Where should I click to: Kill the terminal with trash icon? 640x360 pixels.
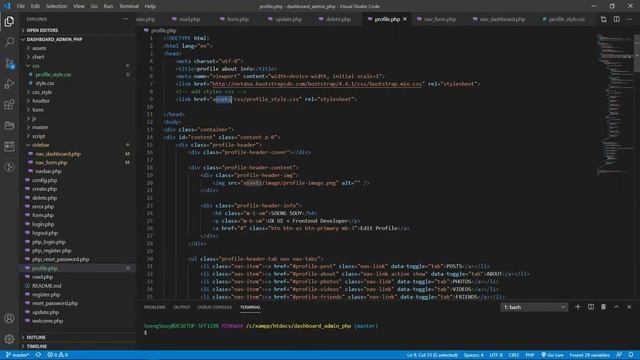603,307
